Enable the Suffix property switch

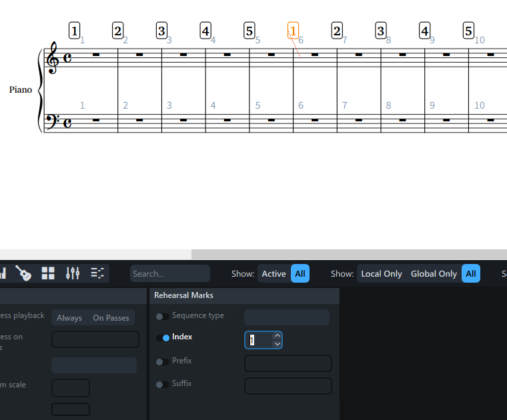[162, 385]
